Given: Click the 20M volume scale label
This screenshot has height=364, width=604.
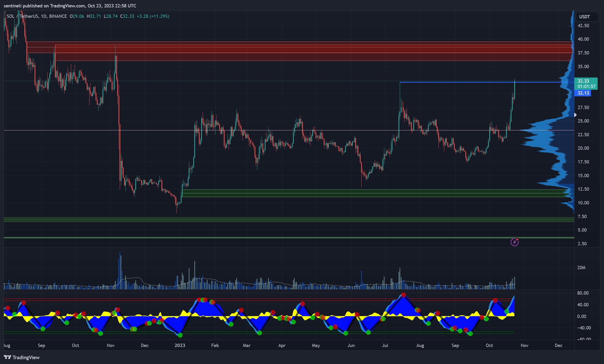Looking at the screenshot, I should (581, 268).
